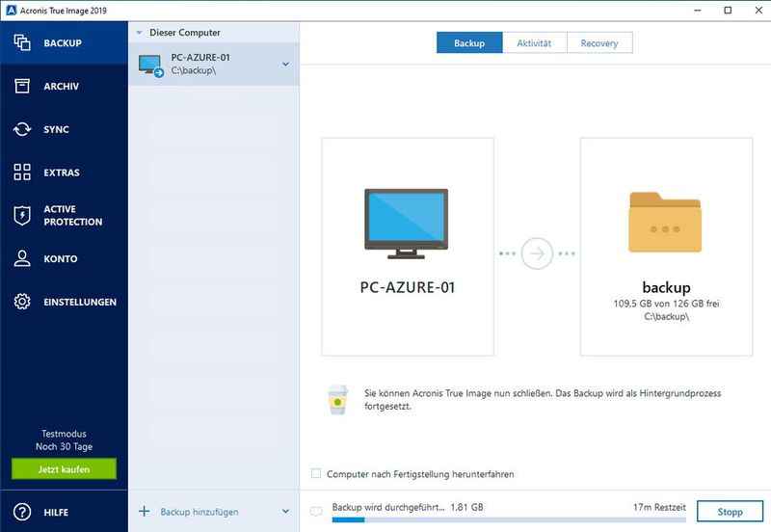Click the backup progress bar
771x532 pixels.
pos(509,519)
